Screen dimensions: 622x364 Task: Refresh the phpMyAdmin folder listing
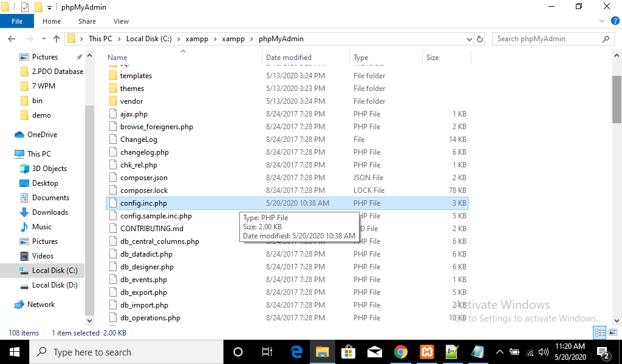coord(479,39)
